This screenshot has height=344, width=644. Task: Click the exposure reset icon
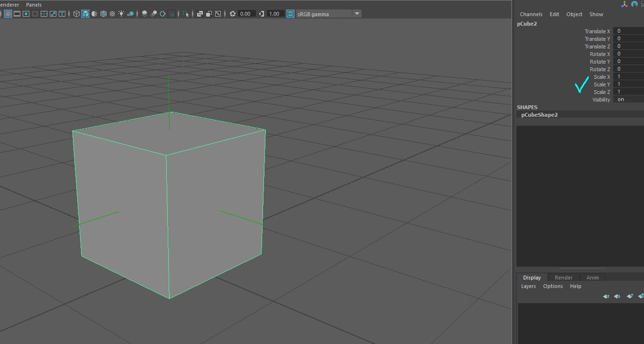click(x=233, y=14)
